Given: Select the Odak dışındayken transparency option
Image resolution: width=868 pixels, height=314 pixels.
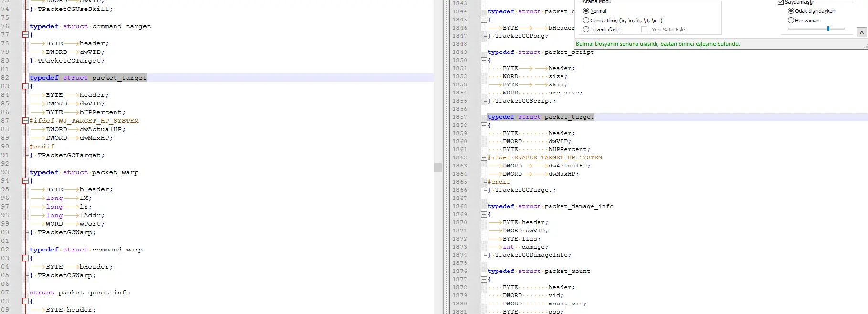Looking at the screenshot, I should [x=791, y=11].
